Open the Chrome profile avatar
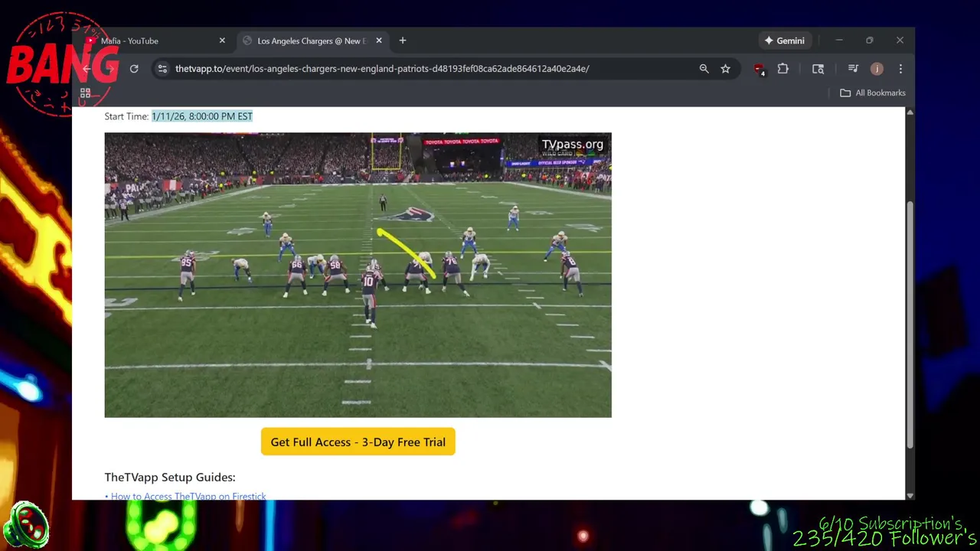 pos(877,69)
